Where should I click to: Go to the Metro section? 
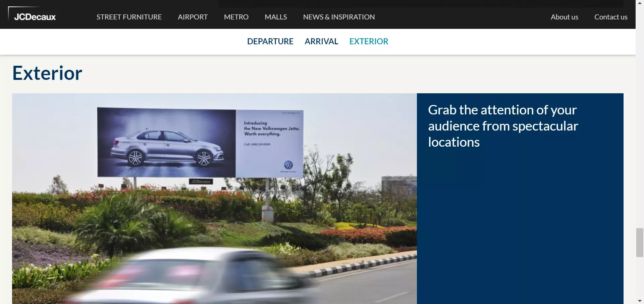(236, 17)
